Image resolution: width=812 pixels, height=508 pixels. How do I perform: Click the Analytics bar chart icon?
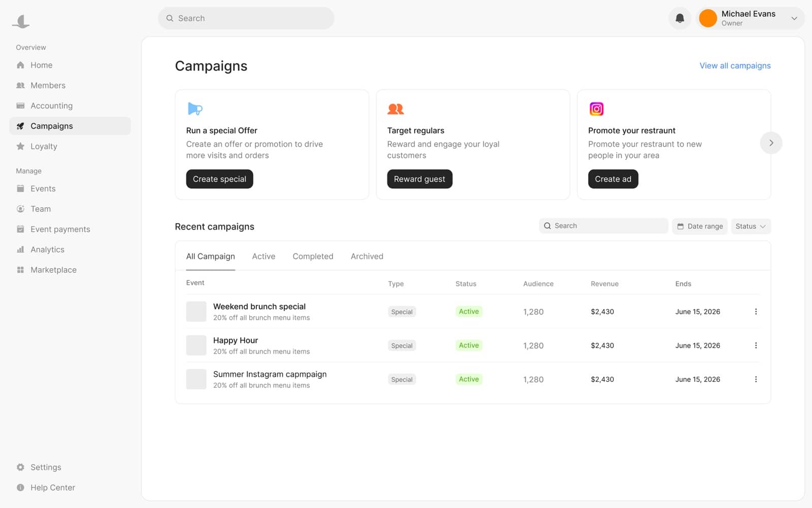click(20, 249)
